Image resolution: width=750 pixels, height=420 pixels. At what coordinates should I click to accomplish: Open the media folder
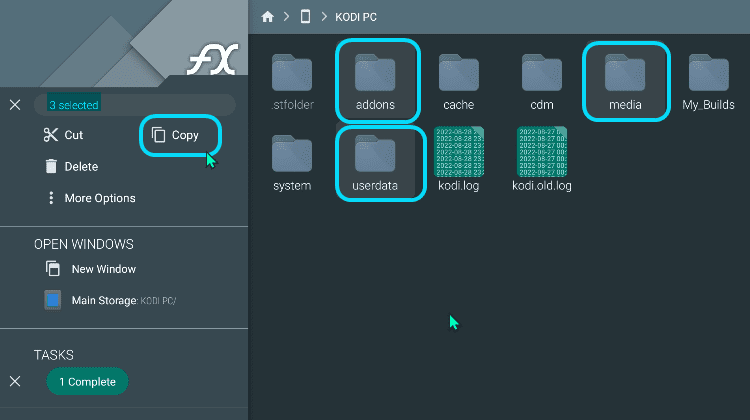626,81
